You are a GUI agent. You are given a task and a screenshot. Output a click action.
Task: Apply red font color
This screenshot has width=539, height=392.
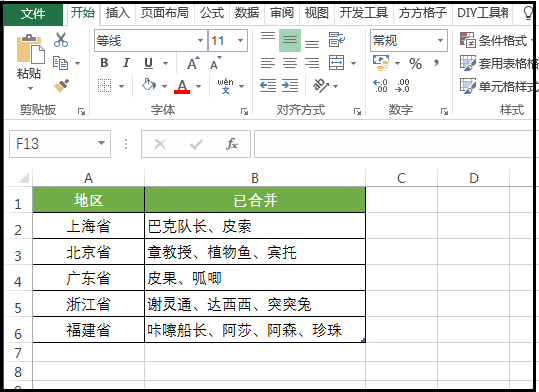point(182,86)
